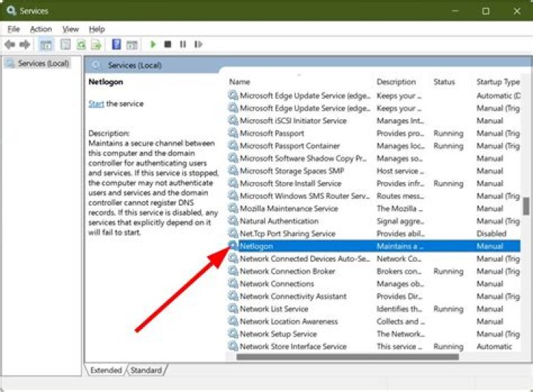Toggle the Show/Hide Action Pane toolbar icon
Viewport: 533px width, 392px height.
(132, 44)
